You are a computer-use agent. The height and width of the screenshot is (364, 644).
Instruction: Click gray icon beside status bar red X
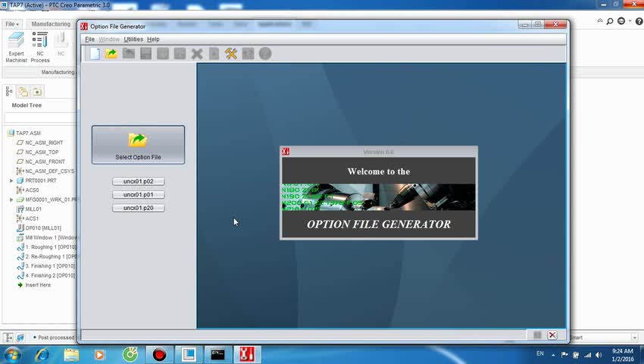click(537, 335)
